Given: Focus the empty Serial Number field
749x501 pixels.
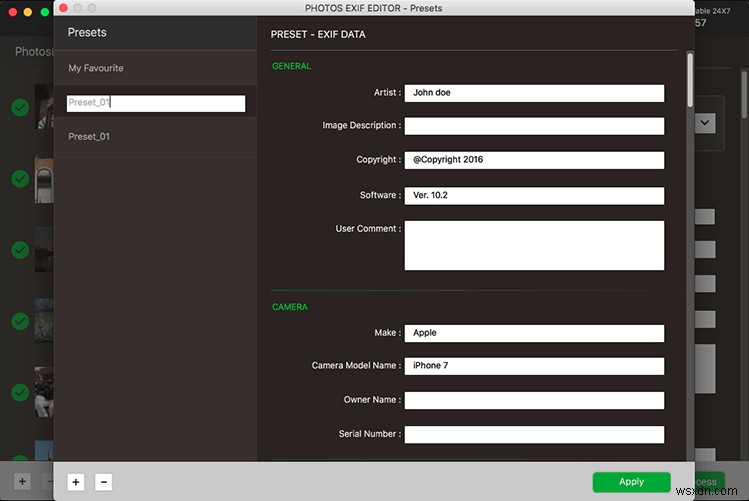Looking at the screenshot, I should (x=534, y=434).
